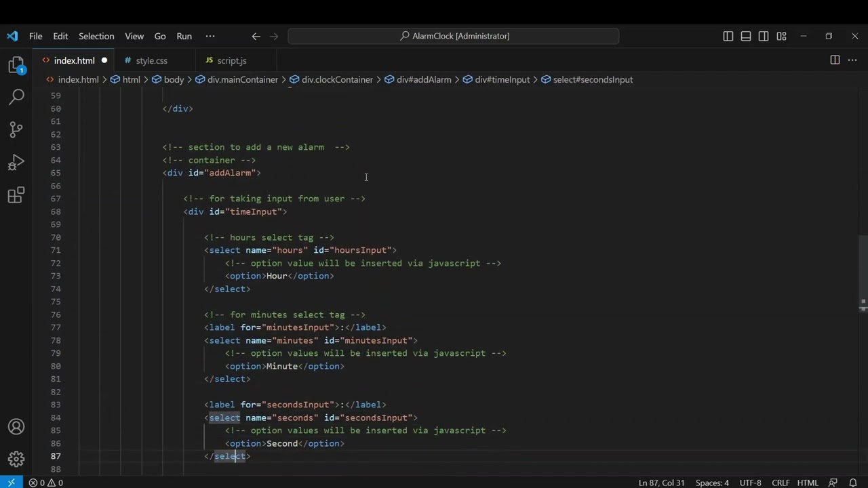Image resolution: width=868 pixels, height=488 pixels.
Task: Change encoding via UTF-8
Action: tap(750, 483)
